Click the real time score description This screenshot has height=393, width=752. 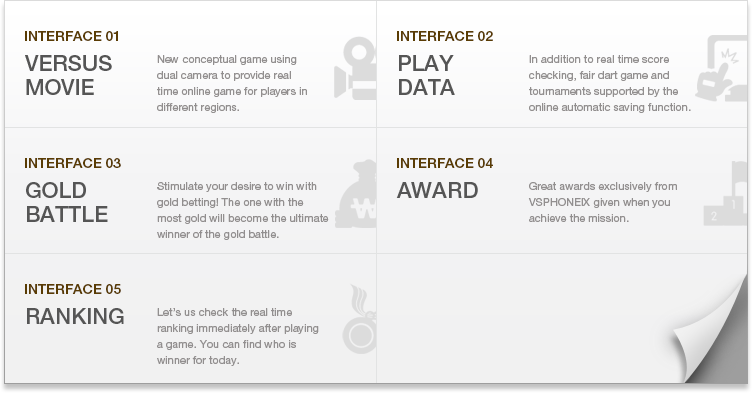click(610, 83)
